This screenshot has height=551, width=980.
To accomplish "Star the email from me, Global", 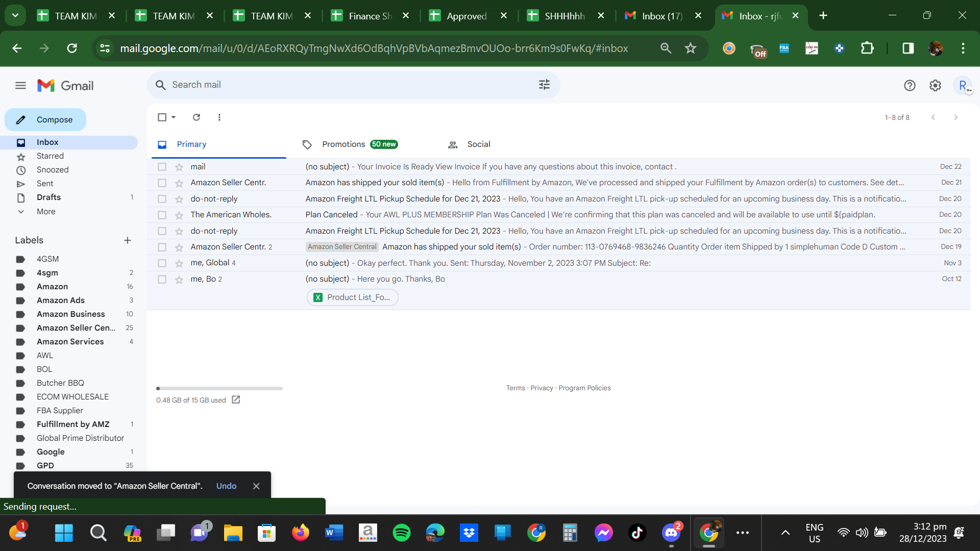I will point(179,263).
